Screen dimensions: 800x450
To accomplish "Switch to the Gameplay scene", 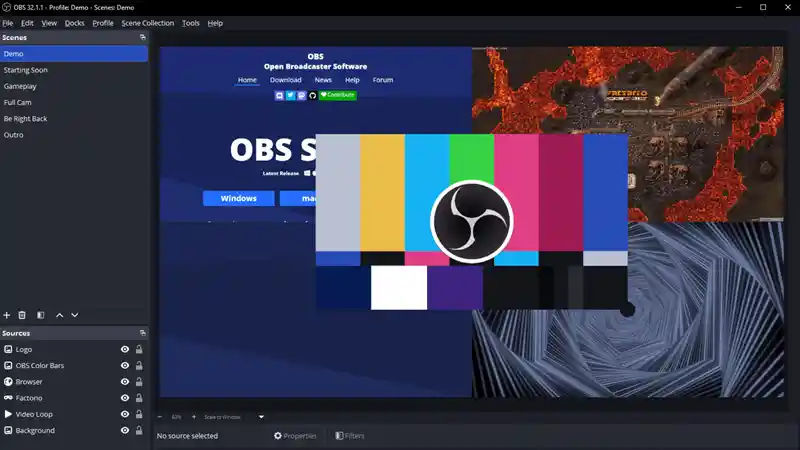I will click(74, 86).
